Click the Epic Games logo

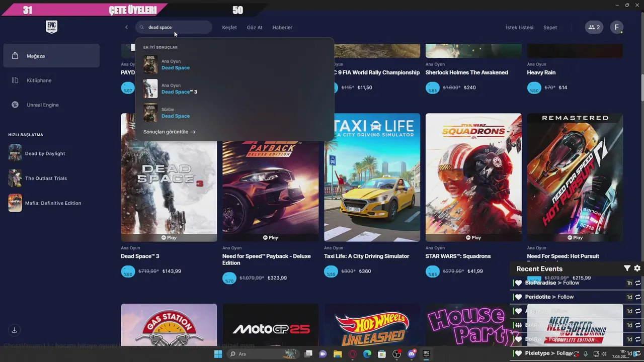click(51, 27)
